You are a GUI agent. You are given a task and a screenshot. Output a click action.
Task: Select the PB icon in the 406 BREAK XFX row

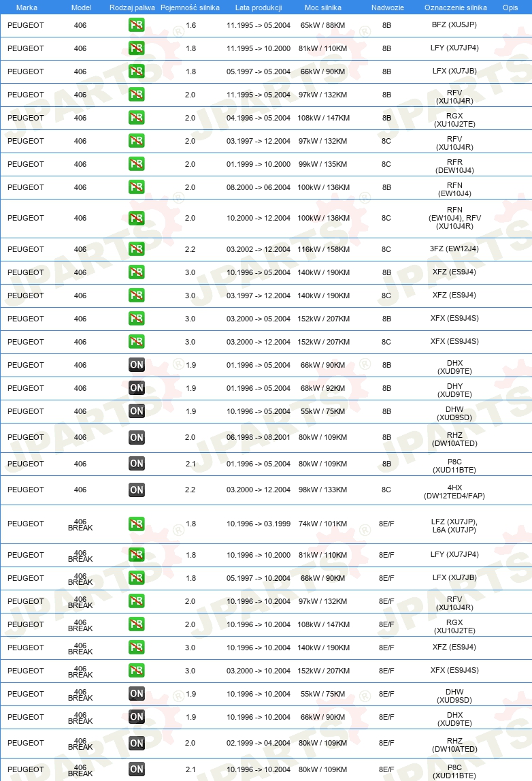(x=136, y=671)
